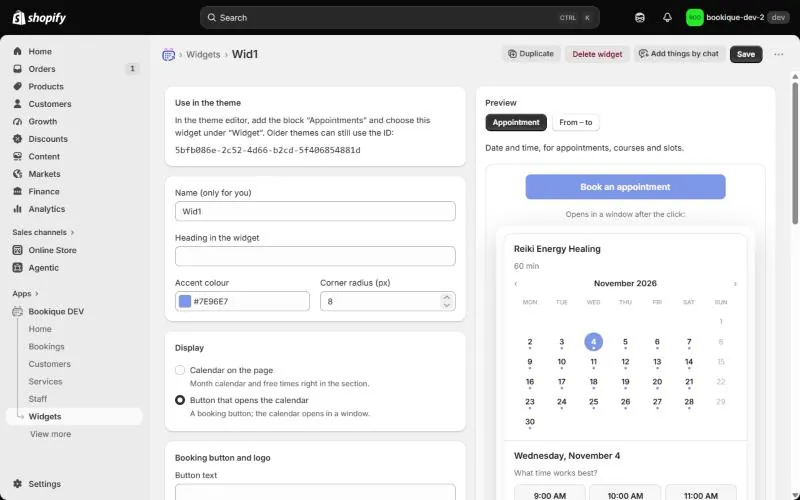Choose the 10:00 AM time slot
The width and height of the screenshot is (800, 500).
click(625, 493)
